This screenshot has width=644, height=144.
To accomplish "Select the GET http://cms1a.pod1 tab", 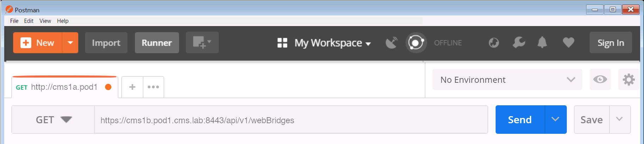I will (65, 87).
